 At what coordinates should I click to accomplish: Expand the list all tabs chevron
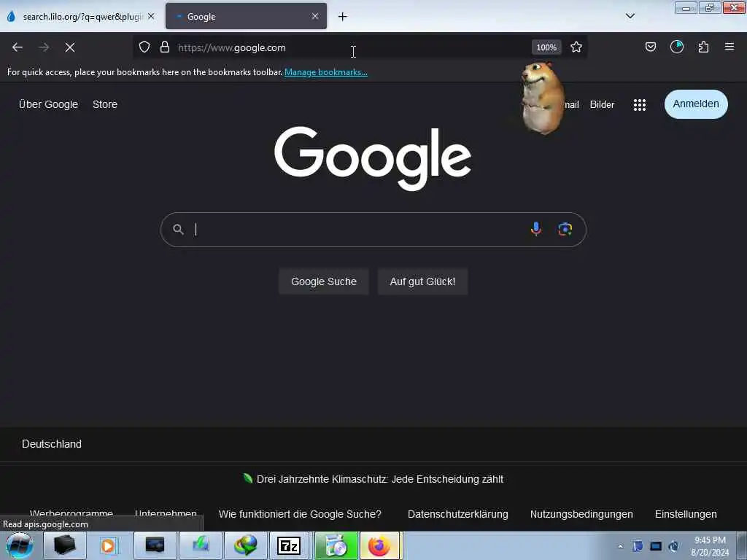point(630,16)
